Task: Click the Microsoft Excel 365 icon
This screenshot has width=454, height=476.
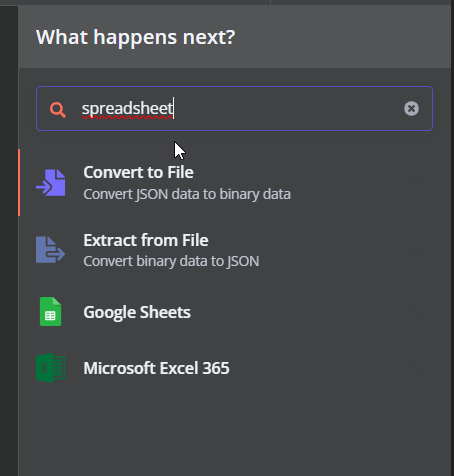Action: click(x=51, y=368)
